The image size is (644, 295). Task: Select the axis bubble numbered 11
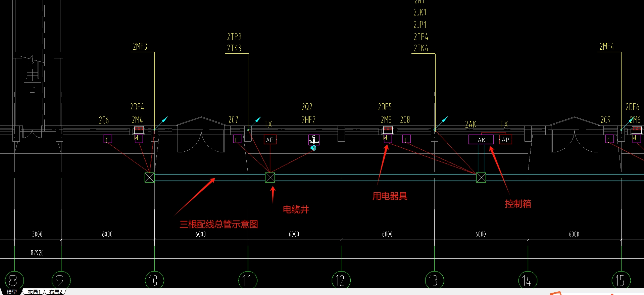(248, 280)
